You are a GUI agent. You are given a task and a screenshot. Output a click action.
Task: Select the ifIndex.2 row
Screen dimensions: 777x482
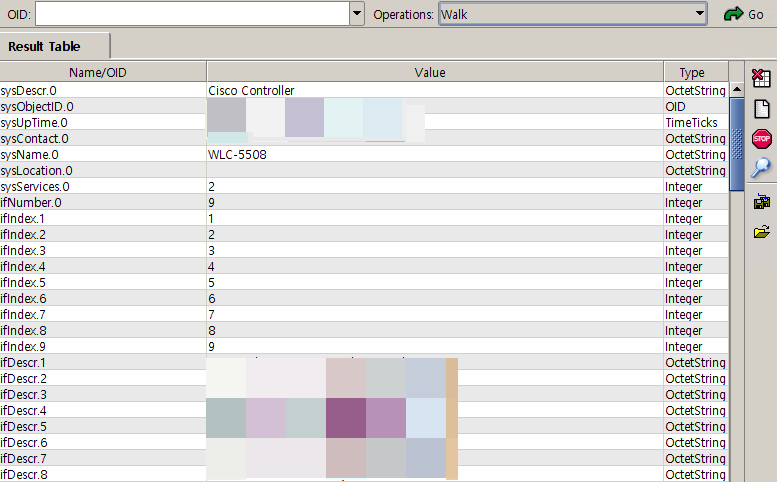click(x=364, y=234)
